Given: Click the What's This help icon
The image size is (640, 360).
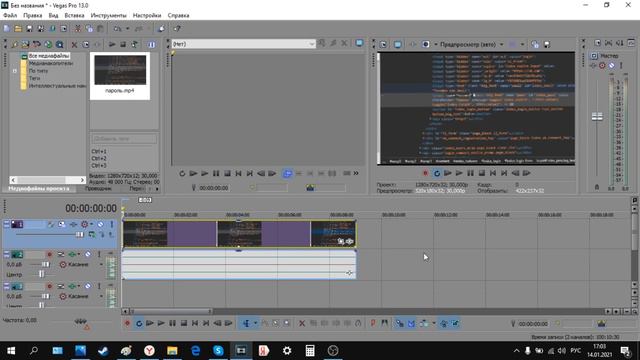Looking at the screenshot, I should (177, 29).
